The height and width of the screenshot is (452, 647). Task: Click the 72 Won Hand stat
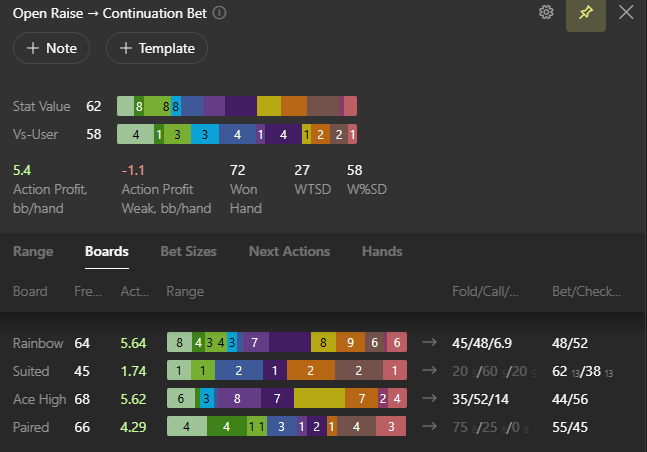click(238, 170)
